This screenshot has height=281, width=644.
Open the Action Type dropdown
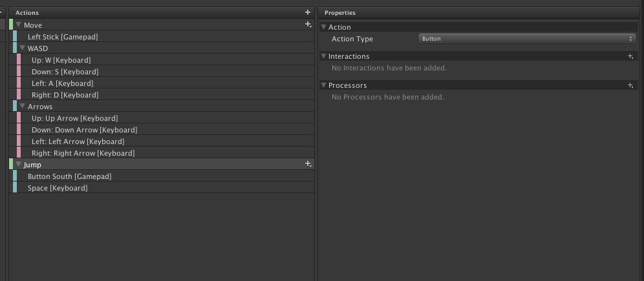(527, 39)
